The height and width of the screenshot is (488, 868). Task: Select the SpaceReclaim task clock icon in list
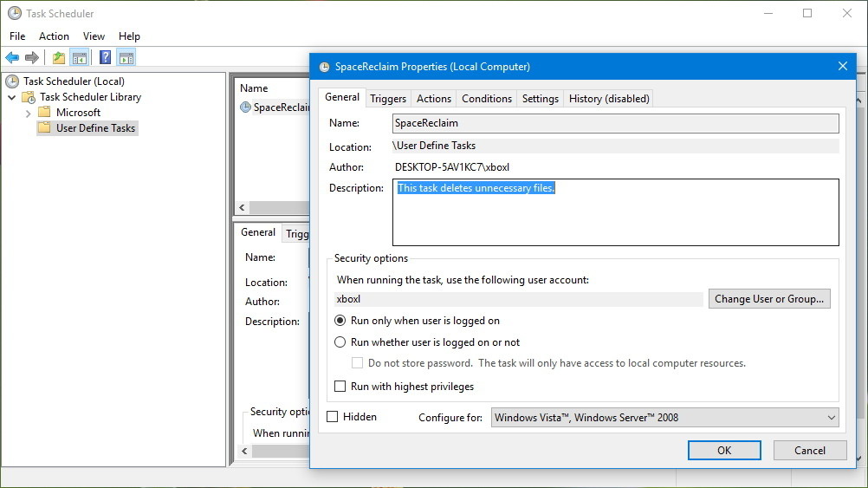point(246,107)
